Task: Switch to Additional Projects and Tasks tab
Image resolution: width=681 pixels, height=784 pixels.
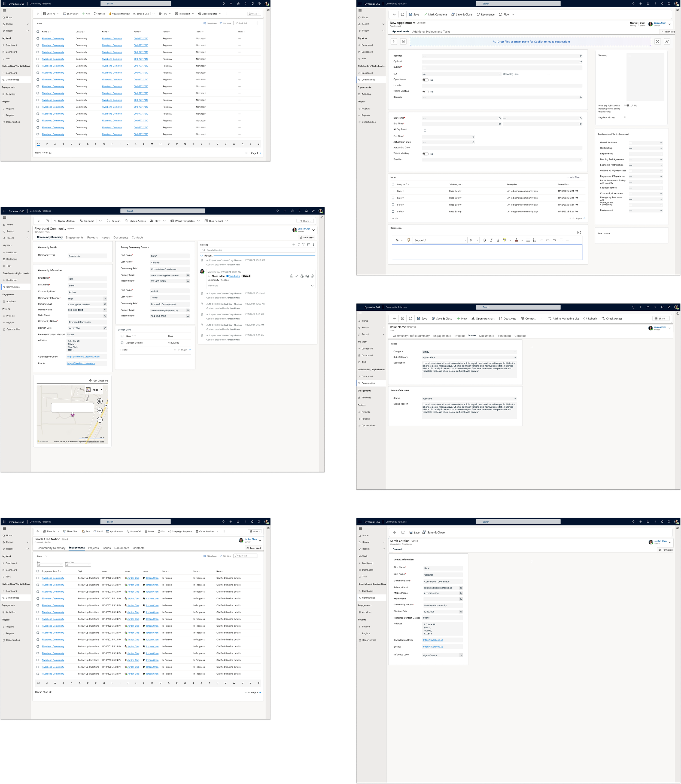Action: pos(431,32)
